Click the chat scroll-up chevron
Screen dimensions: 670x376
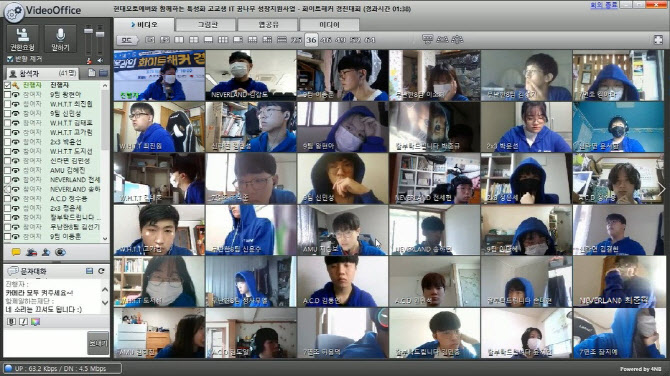click(x=105, y=290)
